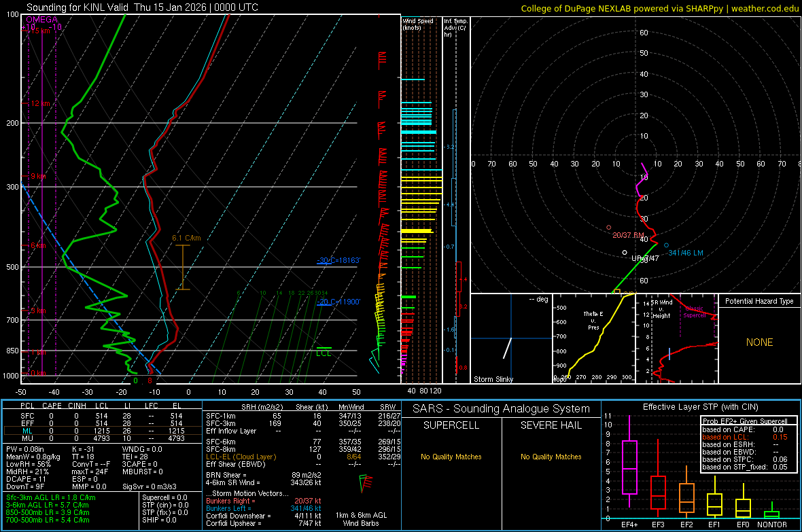Open the Storm Slinky inset panel label
This screenshot has width=802, height=532.
coord(493,379)
